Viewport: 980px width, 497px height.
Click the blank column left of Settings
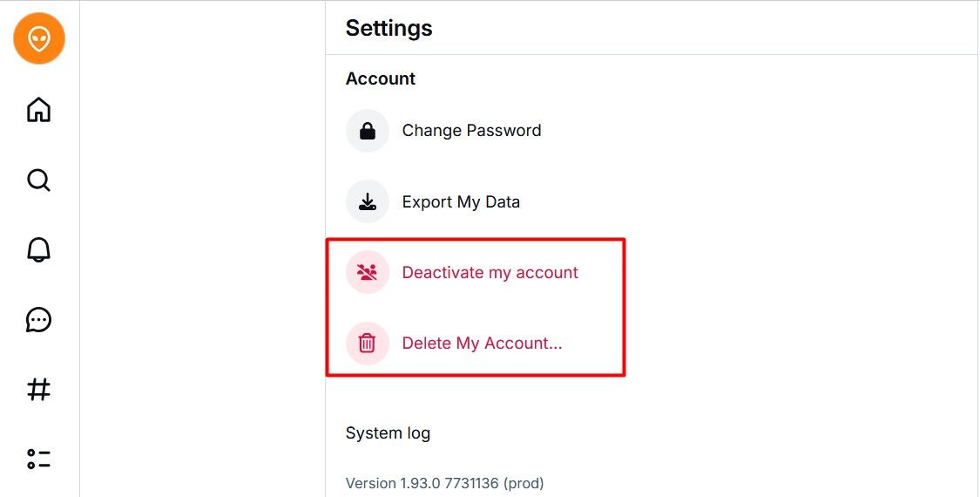(x=202, y=248)
